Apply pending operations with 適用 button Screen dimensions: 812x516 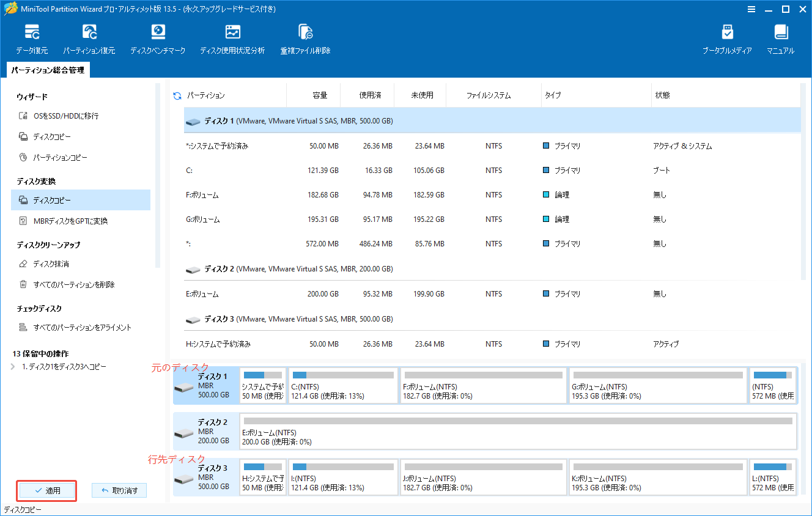point(46,490)
